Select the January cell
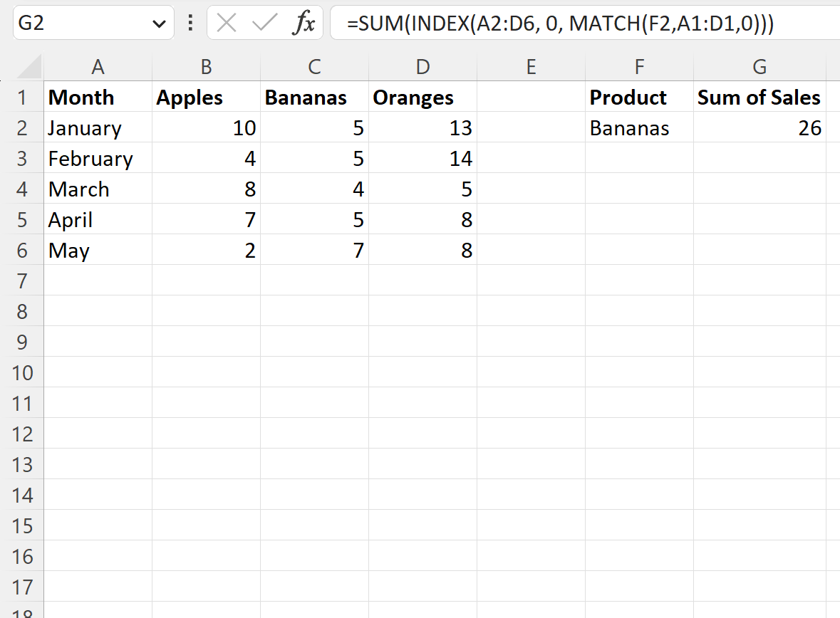This screenshot has height=618, width=840. coord(98,127)
